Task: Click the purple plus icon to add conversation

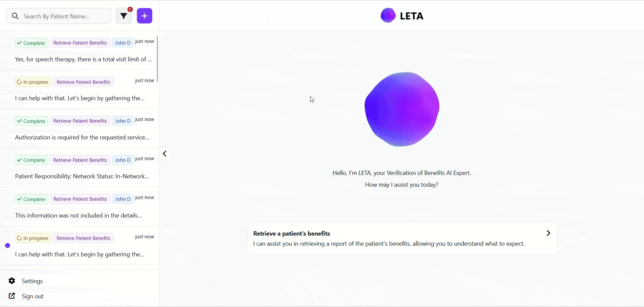Action: (x=144, y=16)
